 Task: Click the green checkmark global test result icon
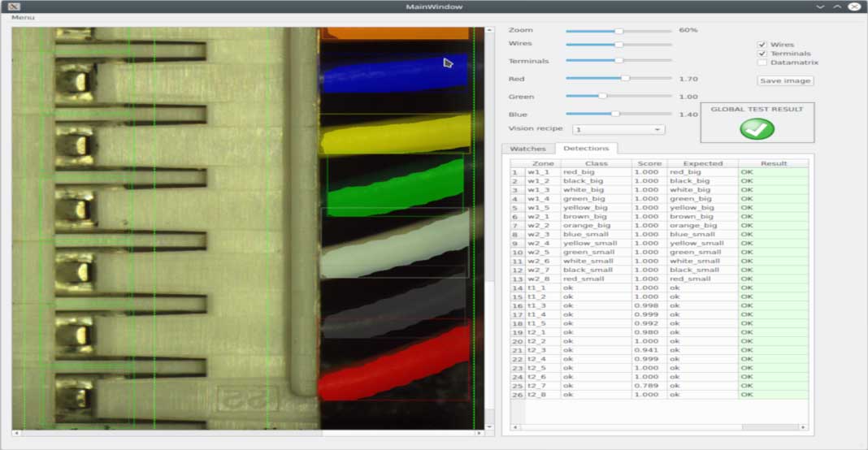click(757, 129)
